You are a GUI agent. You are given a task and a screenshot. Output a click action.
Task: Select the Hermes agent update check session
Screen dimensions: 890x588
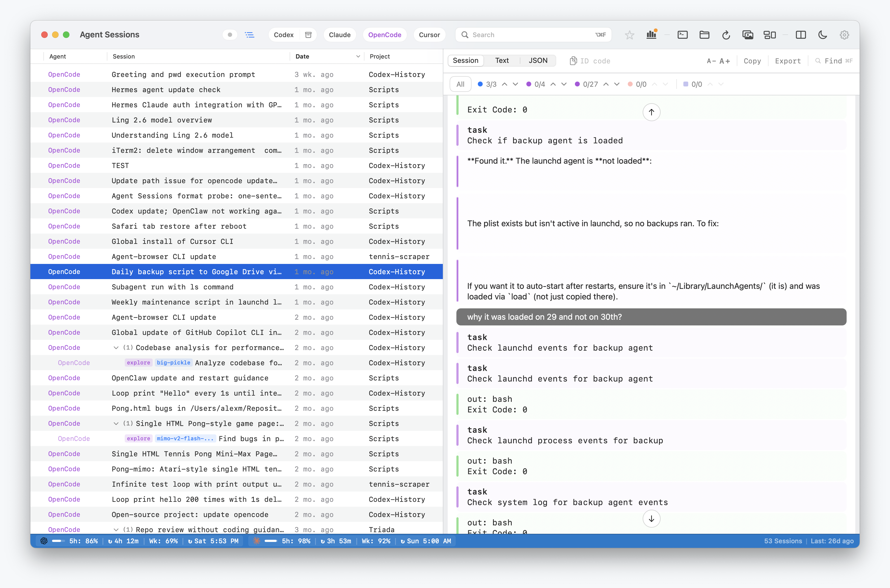point(236,90)
